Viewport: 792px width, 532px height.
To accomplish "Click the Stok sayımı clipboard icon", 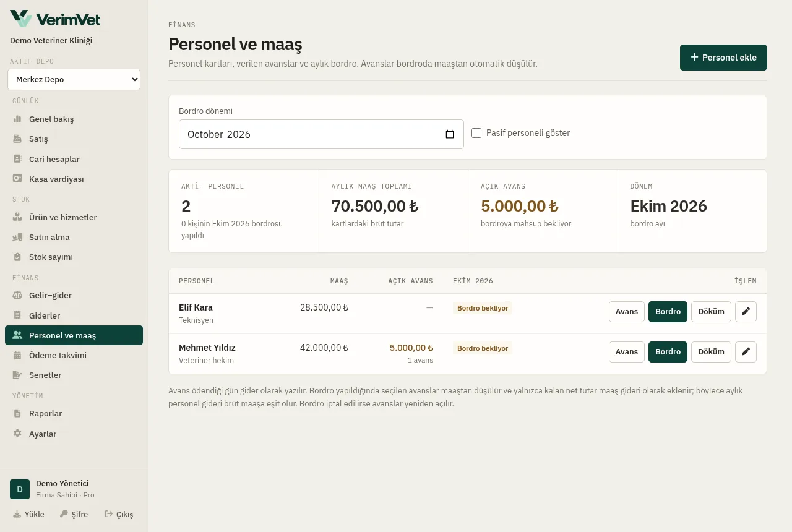I will click(x=17, y=257).
